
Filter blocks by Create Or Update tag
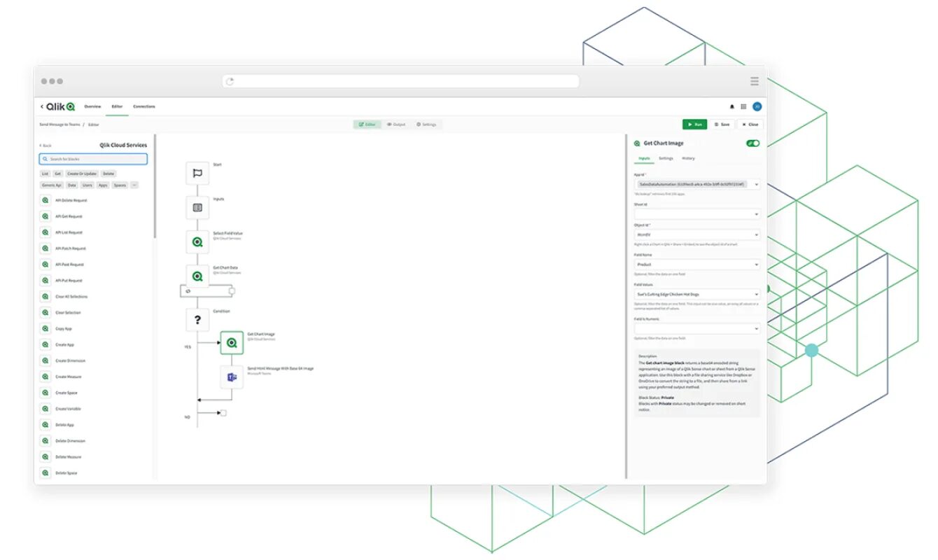click(83, 174)
